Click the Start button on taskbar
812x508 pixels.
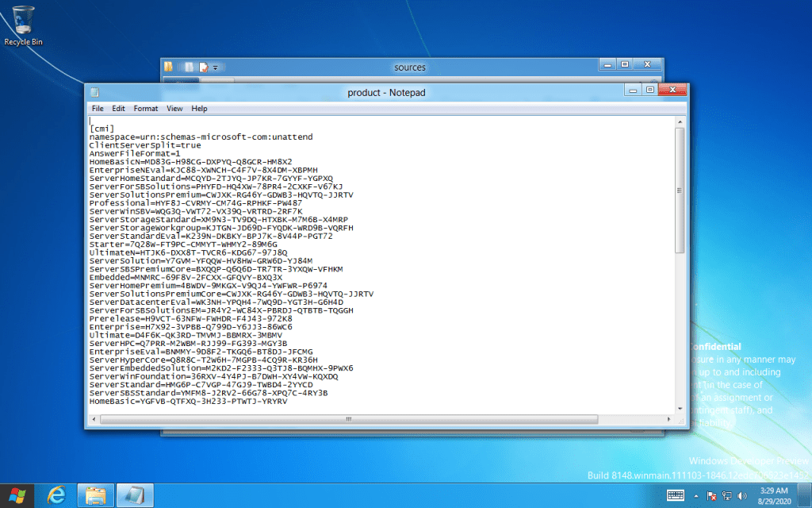tap(17, 495)
